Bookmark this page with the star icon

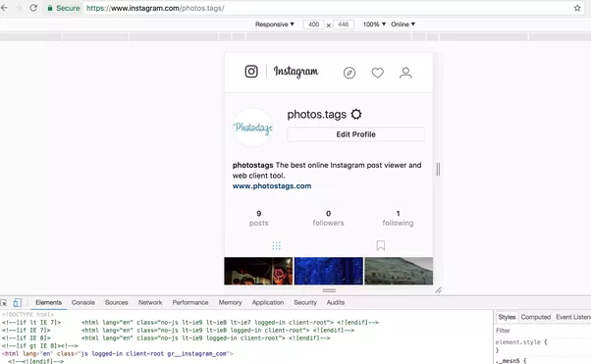577,8
